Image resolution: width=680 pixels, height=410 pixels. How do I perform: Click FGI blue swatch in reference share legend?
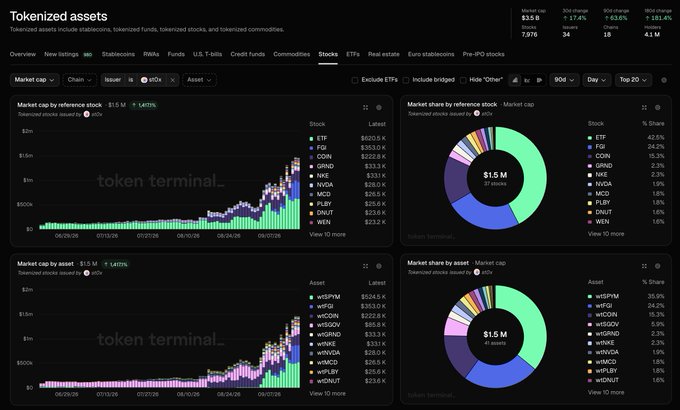coord(590,147)
